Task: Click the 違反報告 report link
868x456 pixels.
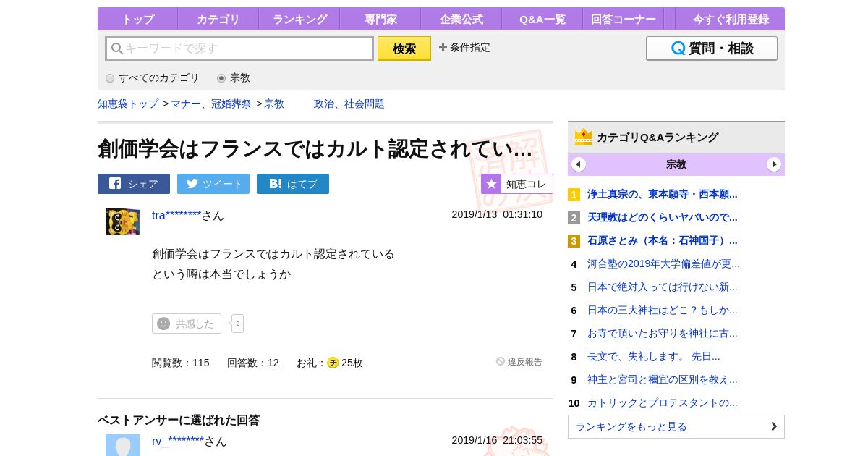Action: [x=525, y=362]
